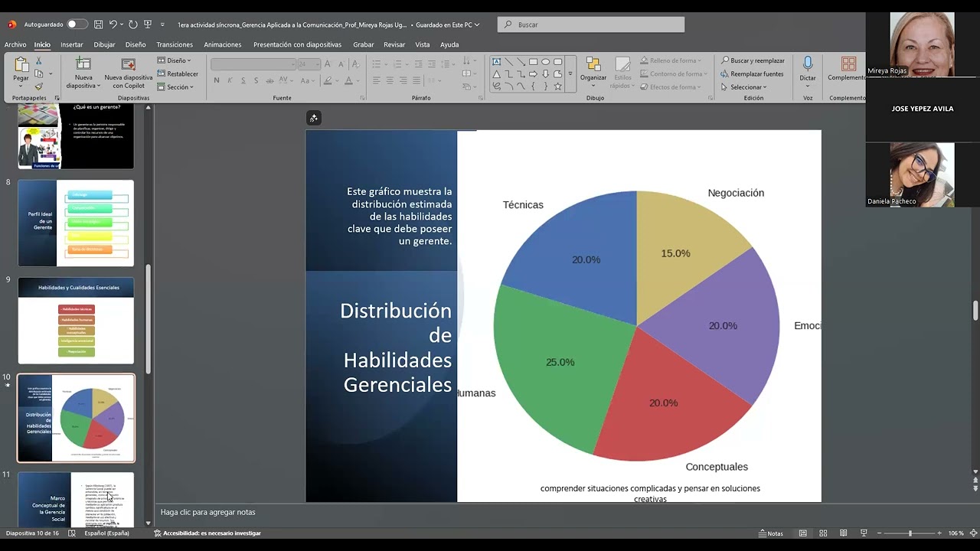Select slide 8 thumbnail Perfil Ideal
This screenshot has width=980, height=551.
(76, 223)
